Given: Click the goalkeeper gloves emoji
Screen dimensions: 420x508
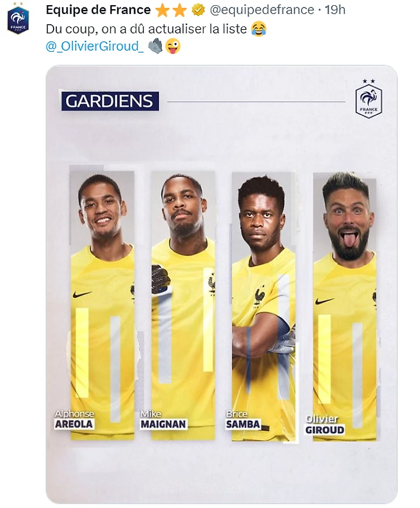Looking at the screenshot, I should 155,46.
